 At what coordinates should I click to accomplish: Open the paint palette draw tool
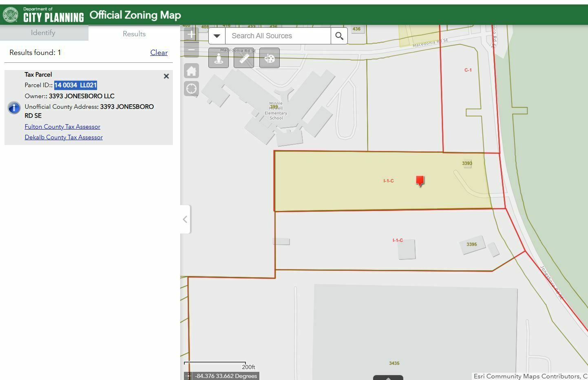click(x=270, y=58)
